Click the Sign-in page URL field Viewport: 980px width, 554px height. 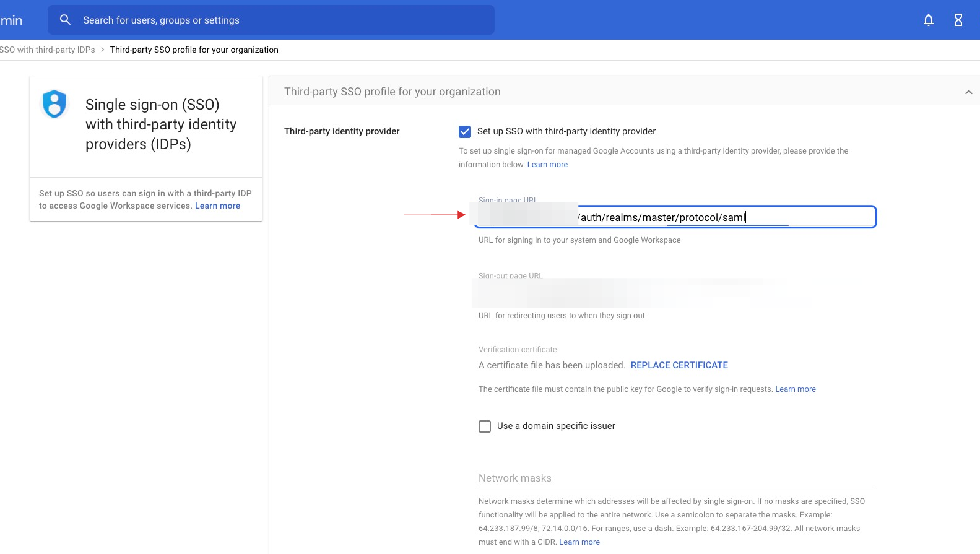[x=675, y=217]
